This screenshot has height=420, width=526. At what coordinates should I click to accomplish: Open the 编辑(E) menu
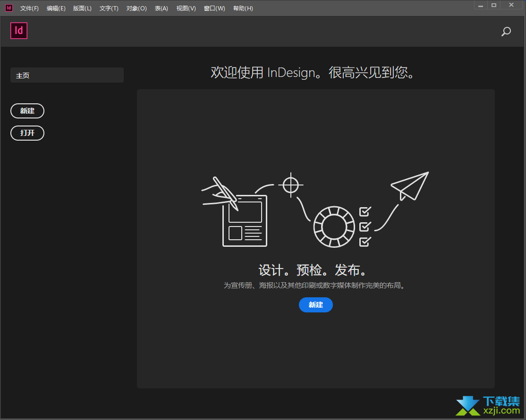point(56,8)
